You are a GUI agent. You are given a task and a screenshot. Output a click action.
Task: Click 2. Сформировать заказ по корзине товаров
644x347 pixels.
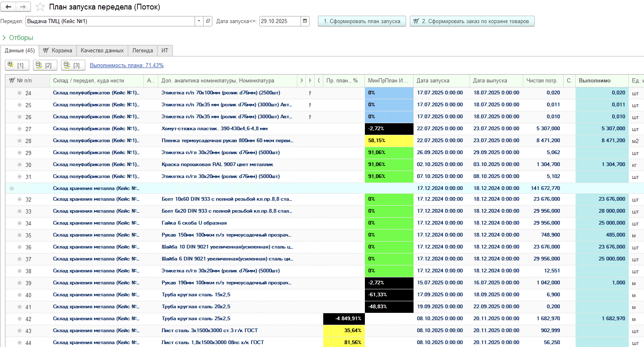472,21
